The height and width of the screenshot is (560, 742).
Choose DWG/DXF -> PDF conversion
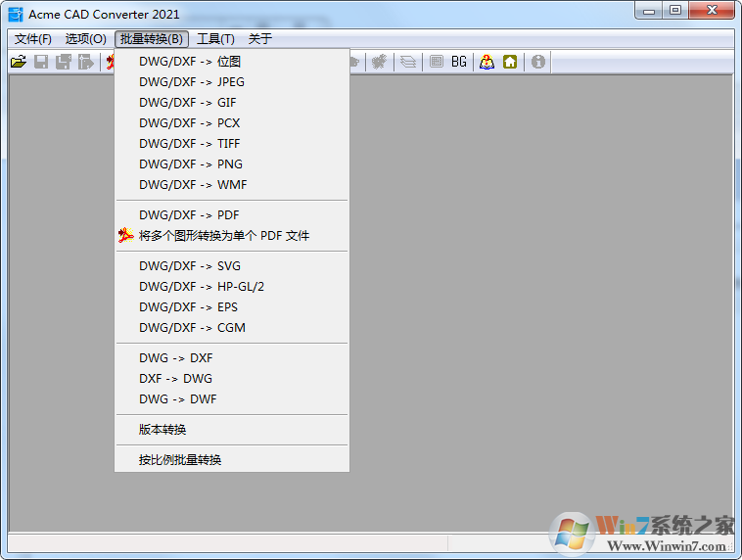(232, 215)
